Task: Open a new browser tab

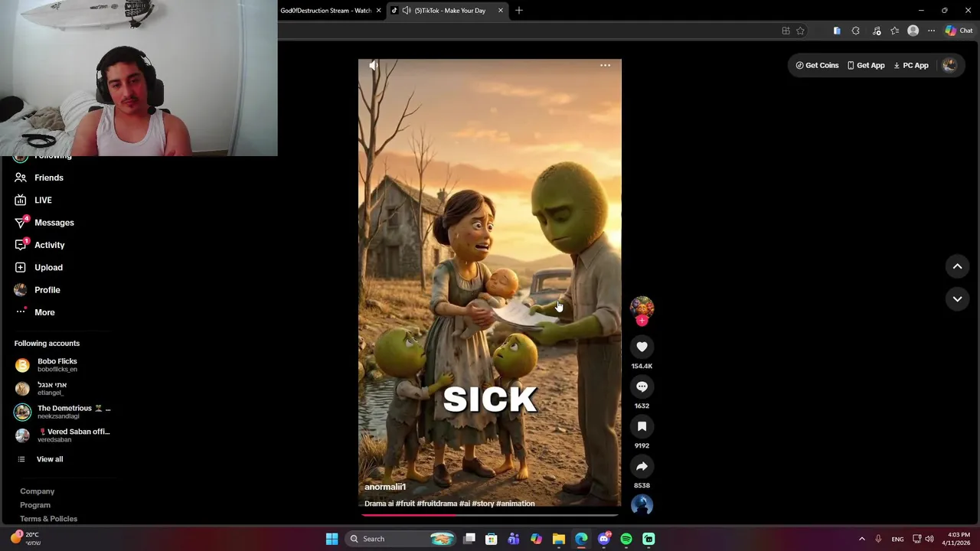Action: (x=518, y=11)
